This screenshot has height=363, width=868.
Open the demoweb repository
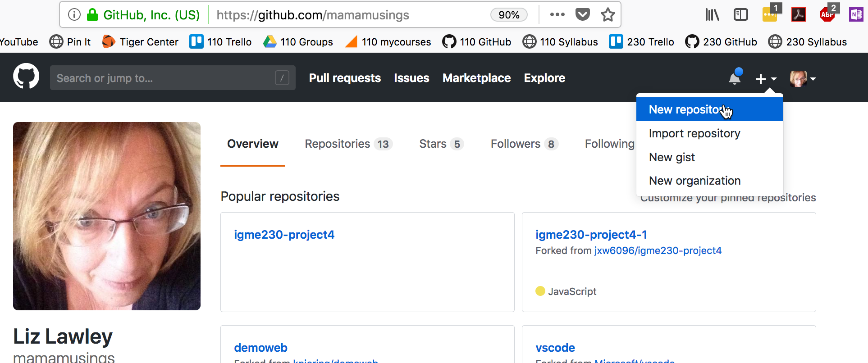pyautogui.click(x=260, y=348)
